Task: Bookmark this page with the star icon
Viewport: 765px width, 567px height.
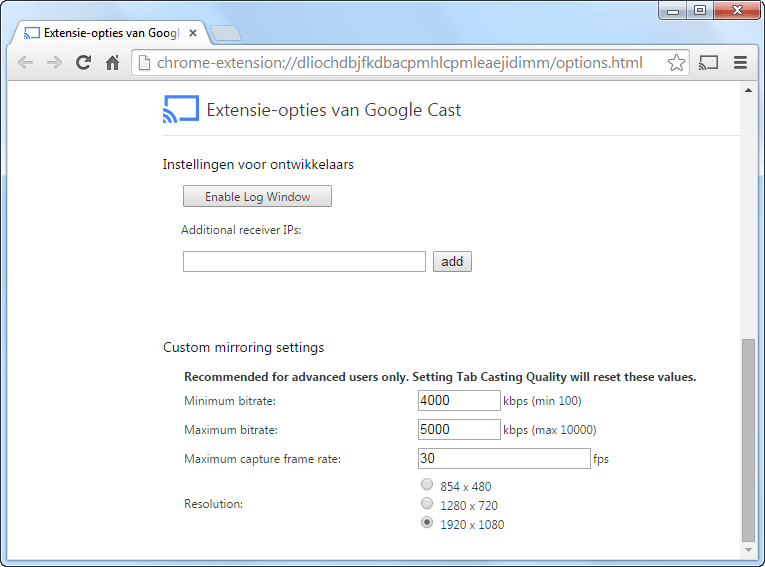Action: click(677, 63)
